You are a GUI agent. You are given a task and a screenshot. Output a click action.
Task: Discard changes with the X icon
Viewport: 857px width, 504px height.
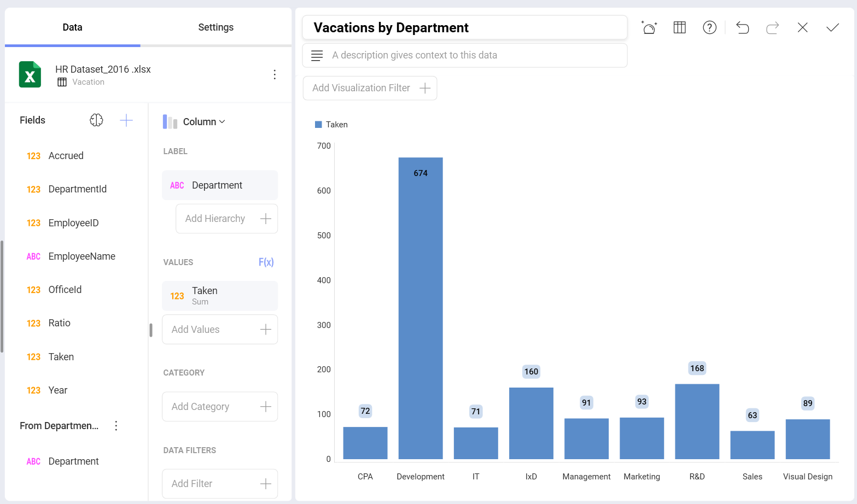click(802, 27)
